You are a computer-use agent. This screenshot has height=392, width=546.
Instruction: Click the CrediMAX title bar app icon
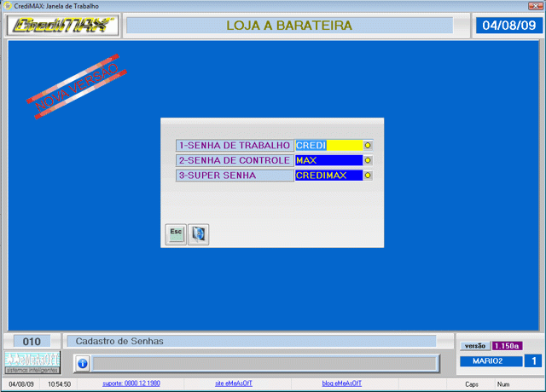[7, 5]
